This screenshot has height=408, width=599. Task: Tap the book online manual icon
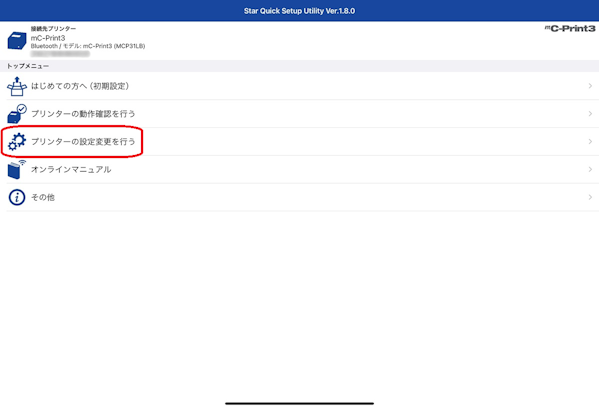coord(17,170)
